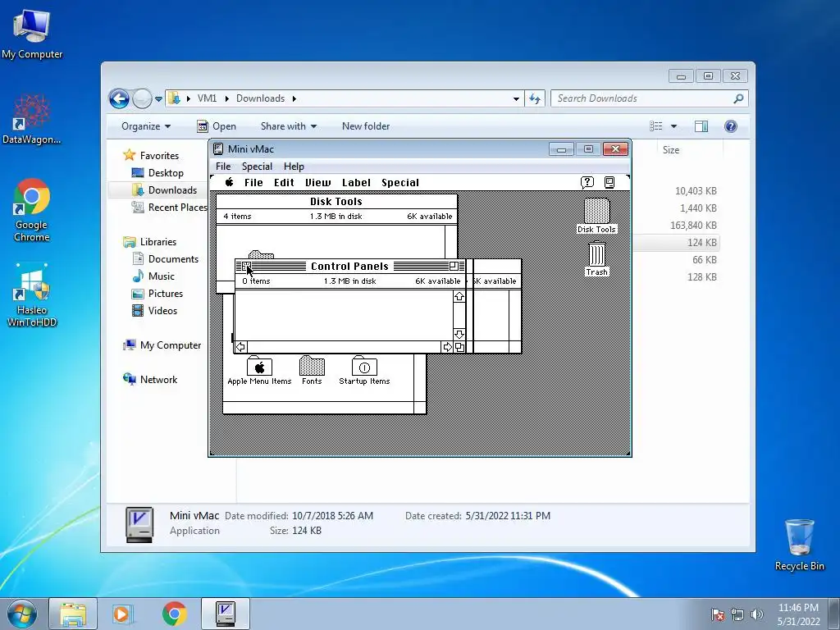Select Favorites in the navigation pane
This screenshot has width=840, height=630.
(159, 155)
